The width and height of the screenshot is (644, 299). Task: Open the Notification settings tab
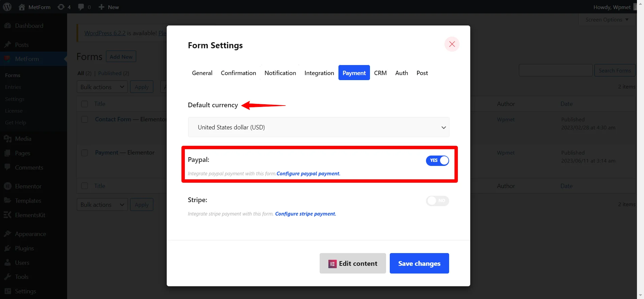coord(280,73)
